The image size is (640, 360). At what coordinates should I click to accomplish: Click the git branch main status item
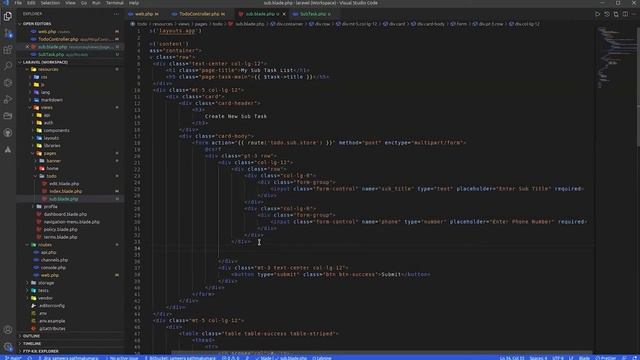pyautogui.click(x=12, y=358)
